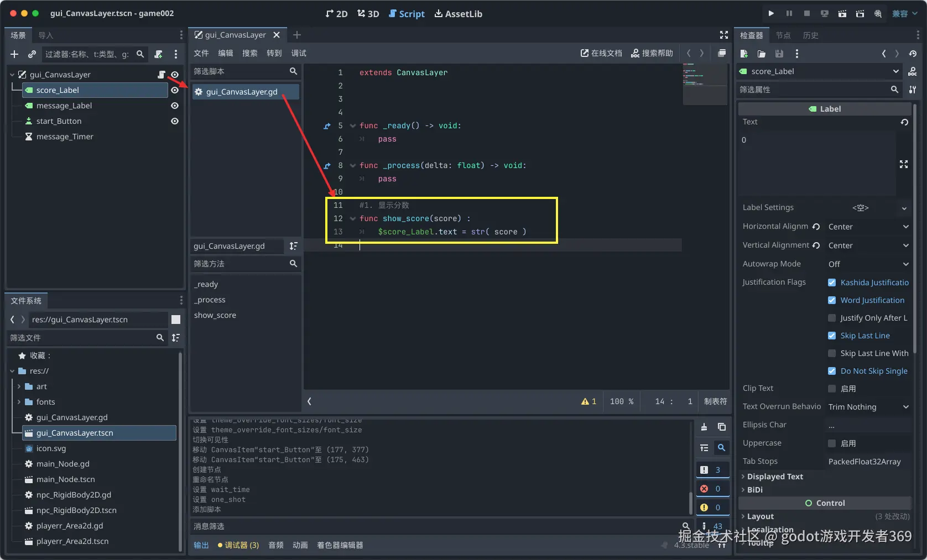Reset Vertical Alignment to default
The width and height of the screenshot is (927, 560).
[816, 245]
